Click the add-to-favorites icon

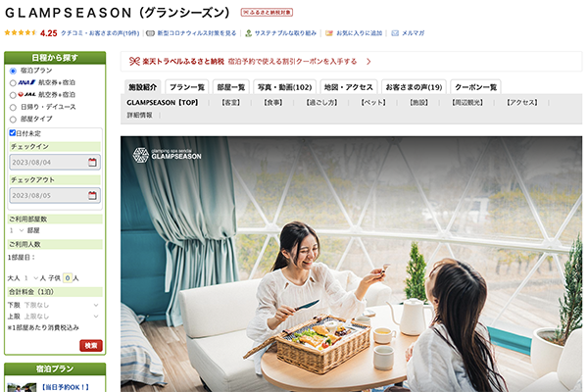tap(329, 33)
